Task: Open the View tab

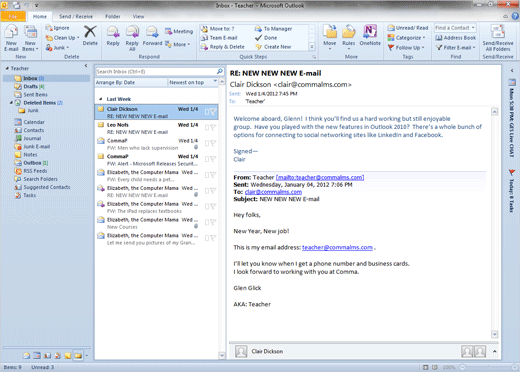Action: (138, 16)
